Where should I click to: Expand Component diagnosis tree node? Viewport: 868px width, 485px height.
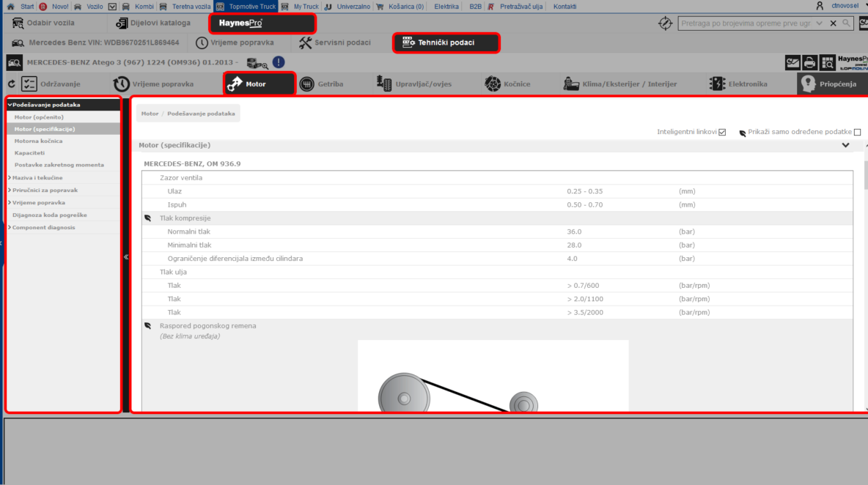[x=10, y=227]
